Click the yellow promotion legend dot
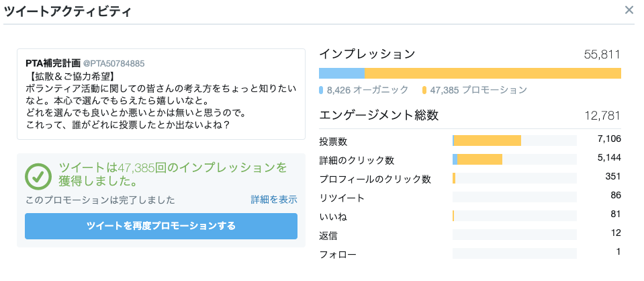 tap(424, 90)
